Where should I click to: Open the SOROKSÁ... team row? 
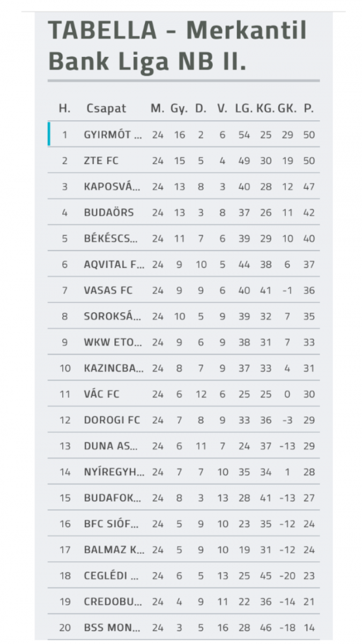tap(113, 316)
